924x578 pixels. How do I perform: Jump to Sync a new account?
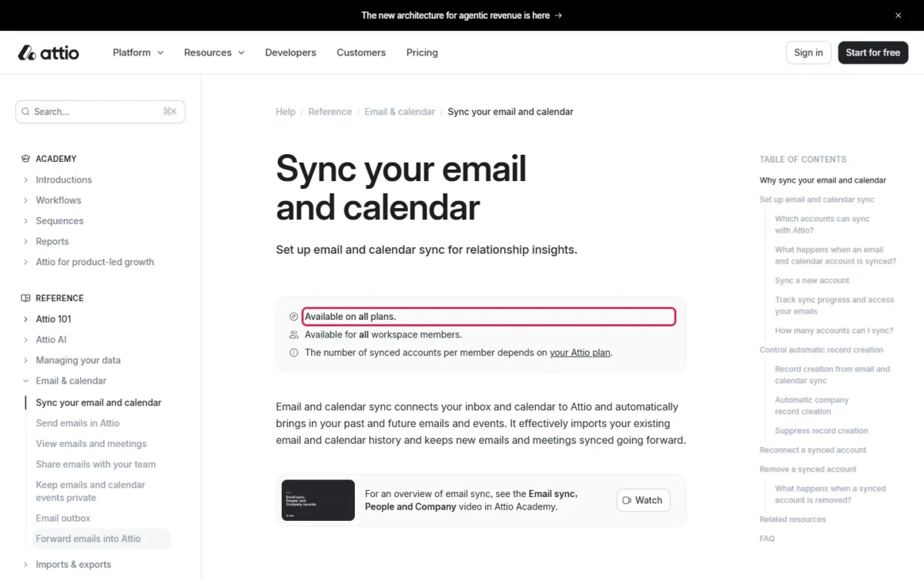(812, 281)
